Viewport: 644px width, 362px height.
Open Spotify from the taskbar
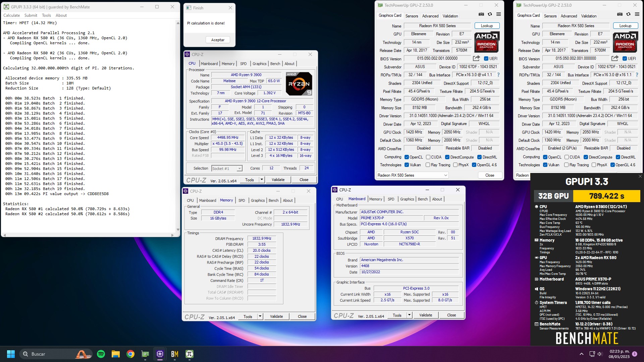click(x=101, y=354)
